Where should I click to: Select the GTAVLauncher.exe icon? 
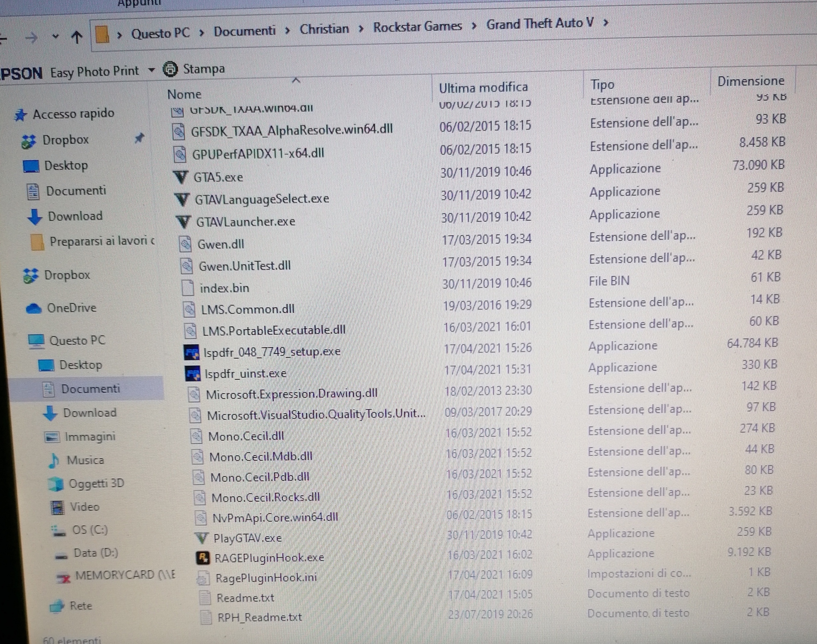[184, 222]
